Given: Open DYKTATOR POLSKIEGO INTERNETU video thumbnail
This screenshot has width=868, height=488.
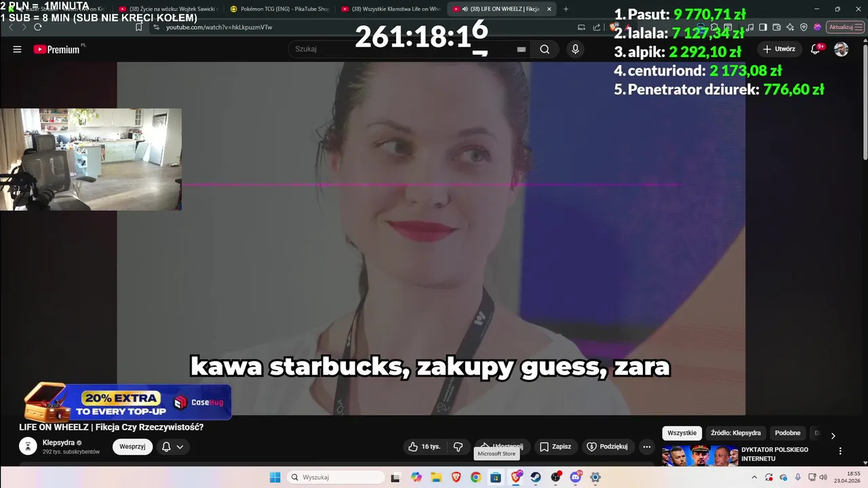Looking at the screenshot, I should coord(700,455).
